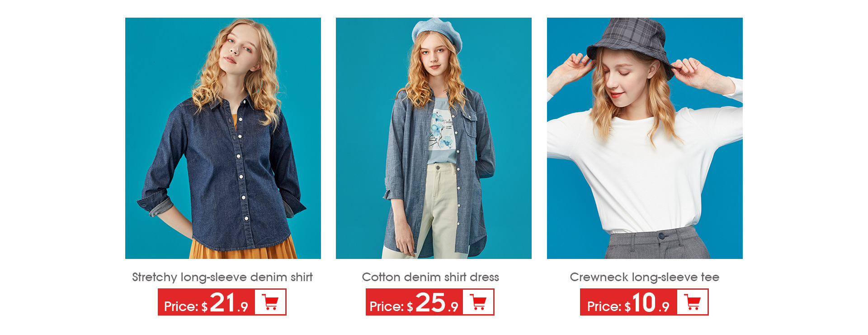Click the cart icon for the shirt dress

(478, 302)
